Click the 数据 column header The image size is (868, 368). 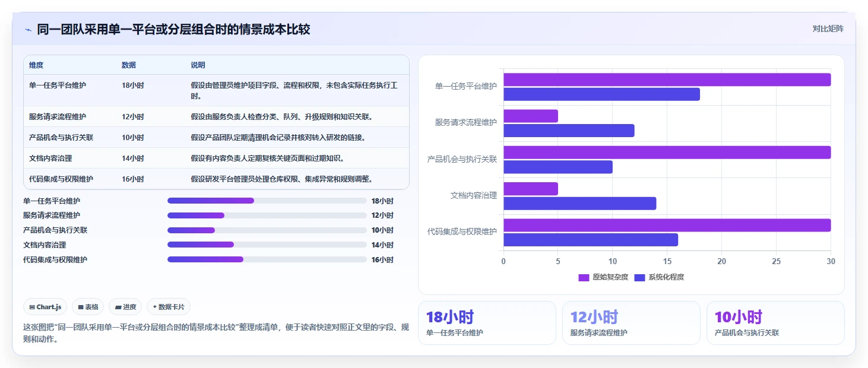[x=129, y=65]
